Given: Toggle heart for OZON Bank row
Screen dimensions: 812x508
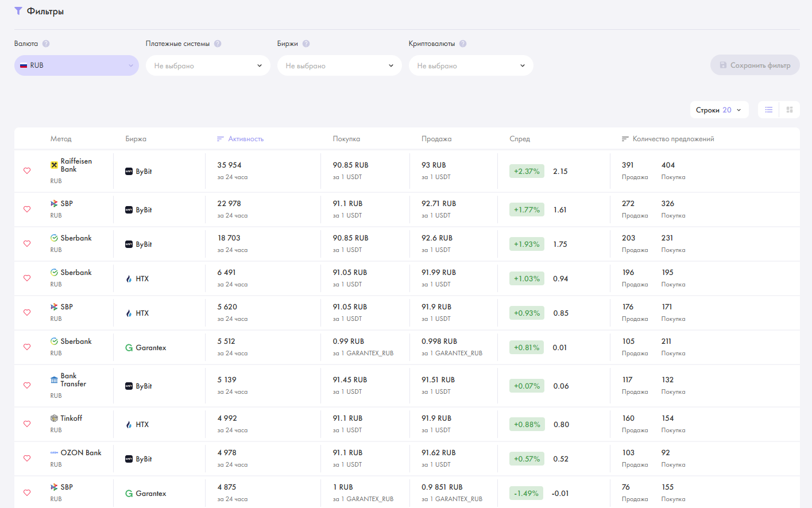Looking at the screenshot, I should (27, 459).
